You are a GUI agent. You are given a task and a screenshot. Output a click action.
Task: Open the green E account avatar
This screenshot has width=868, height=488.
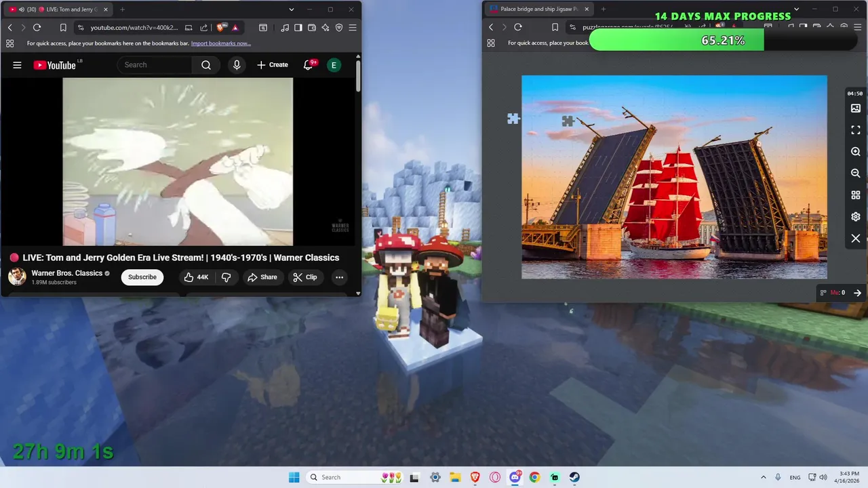point(334,65)
